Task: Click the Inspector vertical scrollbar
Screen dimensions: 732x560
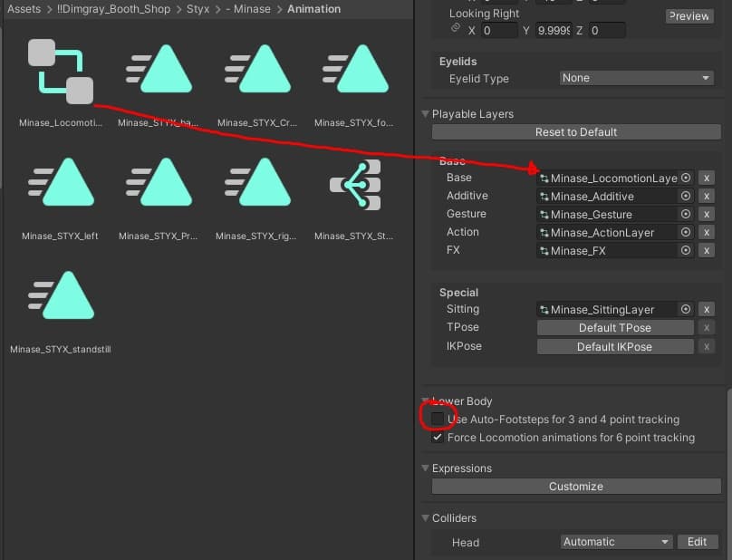Action: click(x=729, y=472)
